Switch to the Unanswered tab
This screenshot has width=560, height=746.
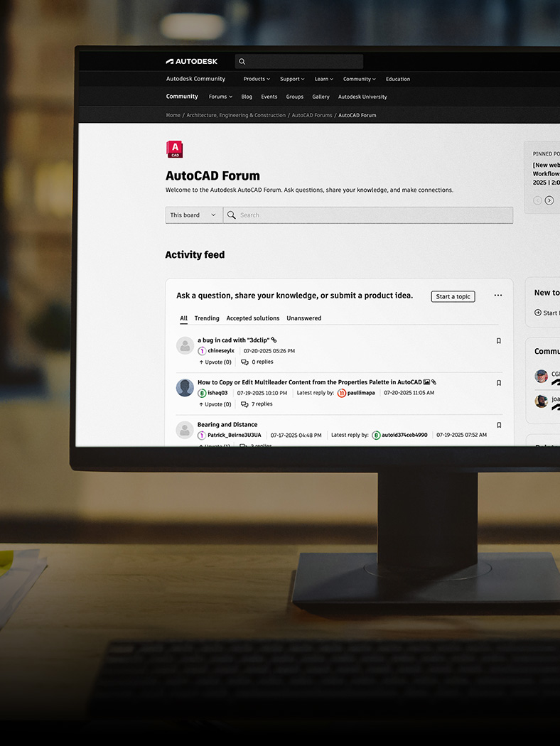303,318
